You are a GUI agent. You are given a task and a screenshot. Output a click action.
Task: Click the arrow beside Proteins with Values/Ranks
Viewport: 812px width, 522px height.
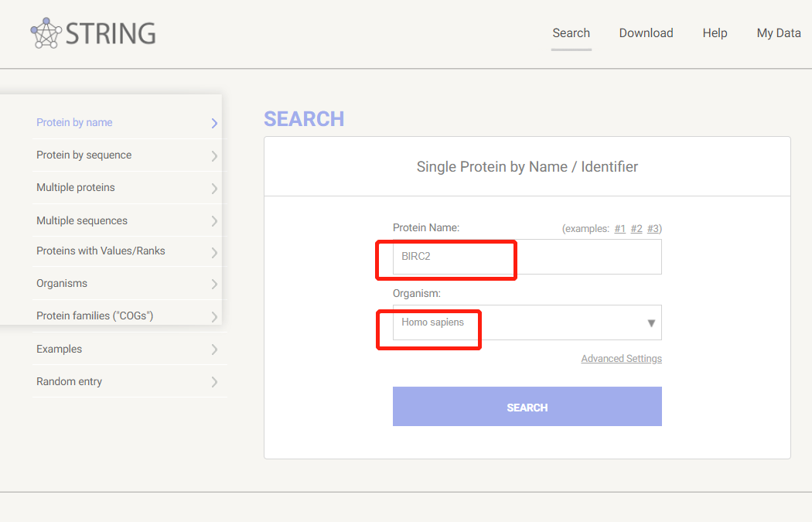tap(214, 251)
